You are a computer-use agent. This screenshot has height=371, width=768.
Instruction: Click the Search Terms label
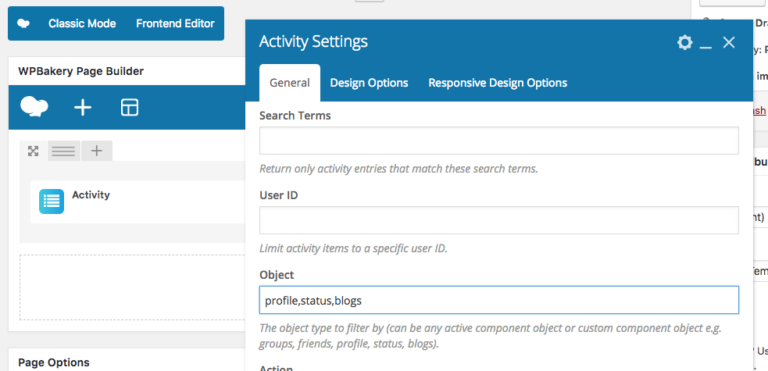(295, 116)
